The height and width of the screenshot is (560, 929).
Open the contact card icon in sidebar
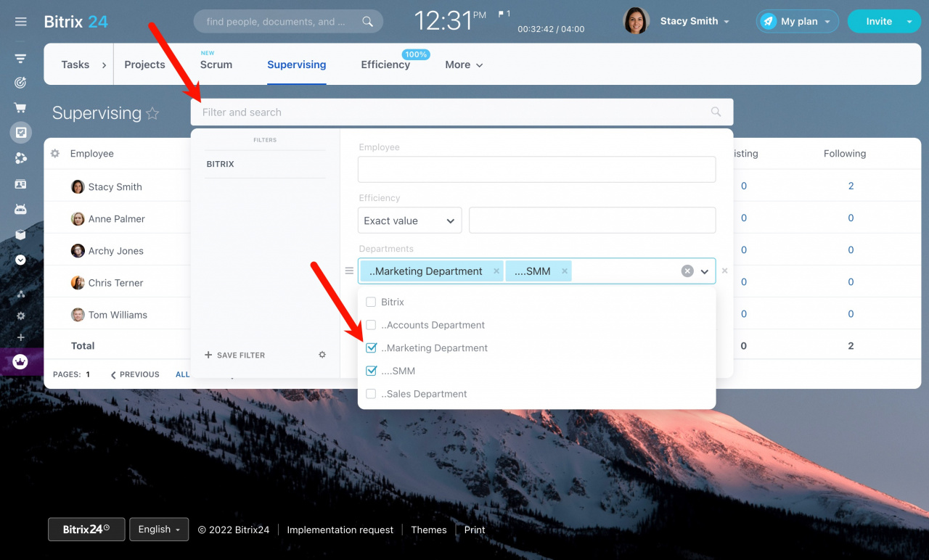(20, 184)
